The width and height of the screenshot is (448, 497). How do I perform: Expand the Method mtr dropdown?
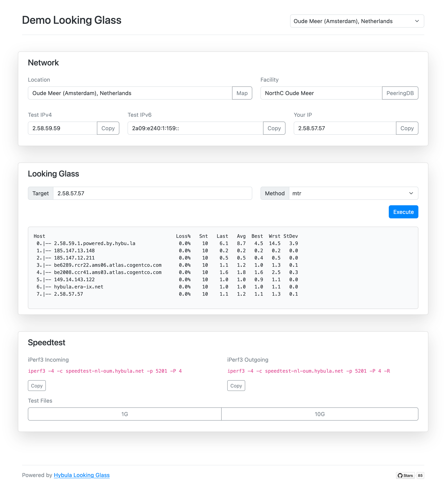[x=353, y=193]
